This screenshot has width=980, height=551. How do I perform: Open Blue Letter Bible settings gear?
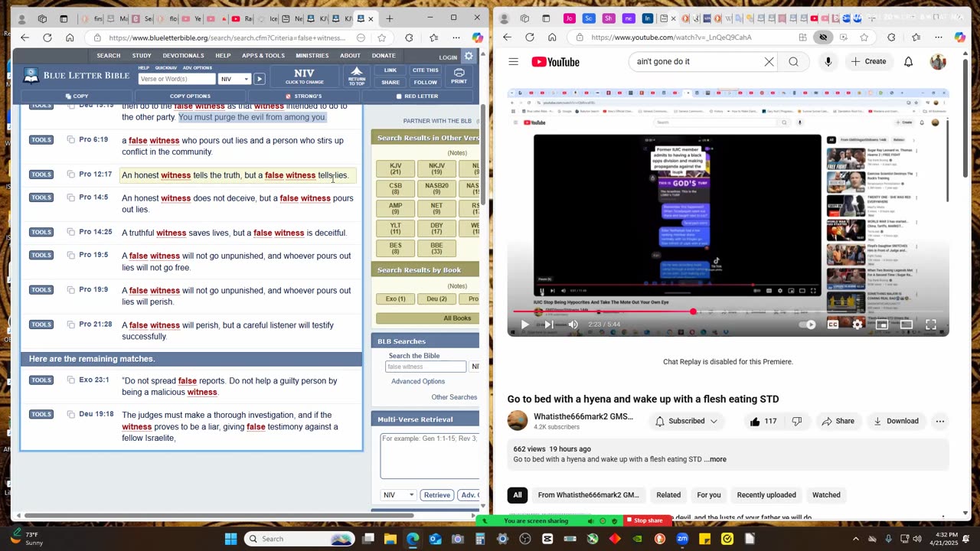[469, 56]
